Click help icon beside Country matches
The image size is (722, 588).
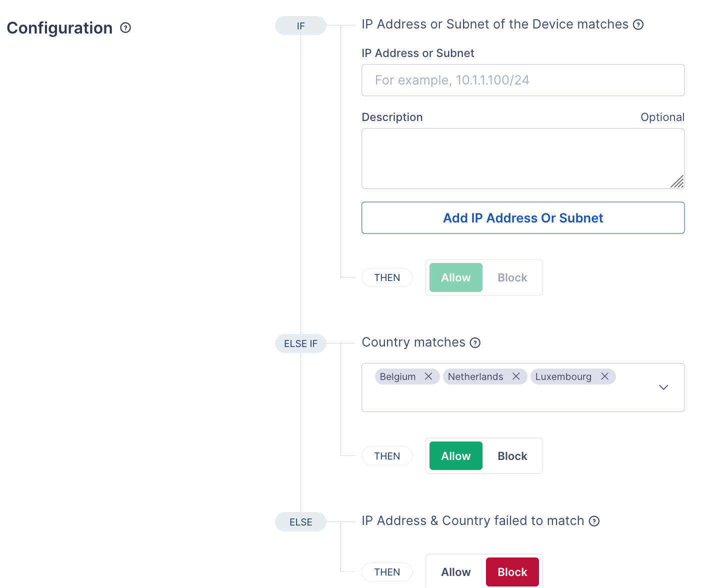pos(475,342)
